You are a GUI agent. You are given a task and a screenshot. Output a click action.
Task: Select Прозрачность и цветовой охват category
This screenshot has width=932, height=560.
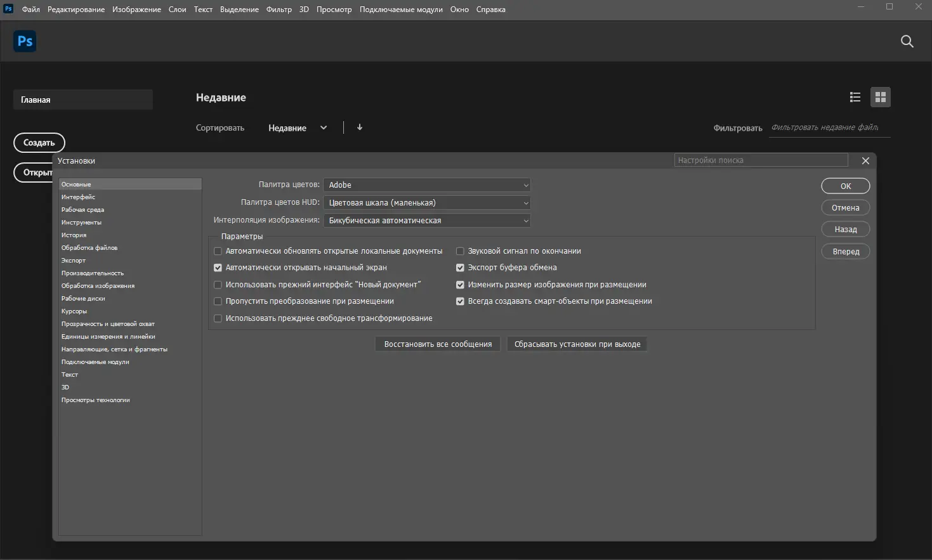(130, 324)
